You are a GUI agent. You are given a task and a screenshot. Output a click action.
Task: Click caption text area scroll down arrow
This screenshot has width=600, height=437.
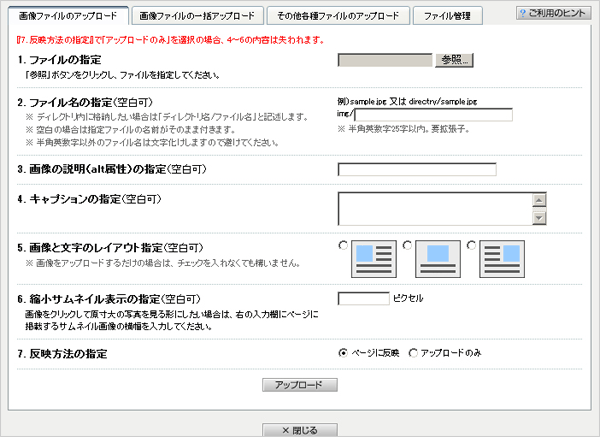pyautogui.click(x=539, y=218)
